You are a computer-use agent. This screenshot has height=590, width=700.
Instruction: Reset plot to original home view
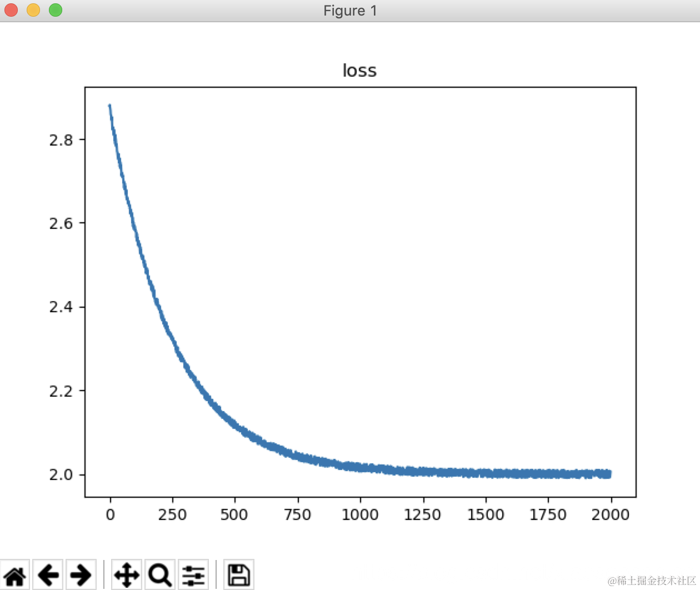15,575
